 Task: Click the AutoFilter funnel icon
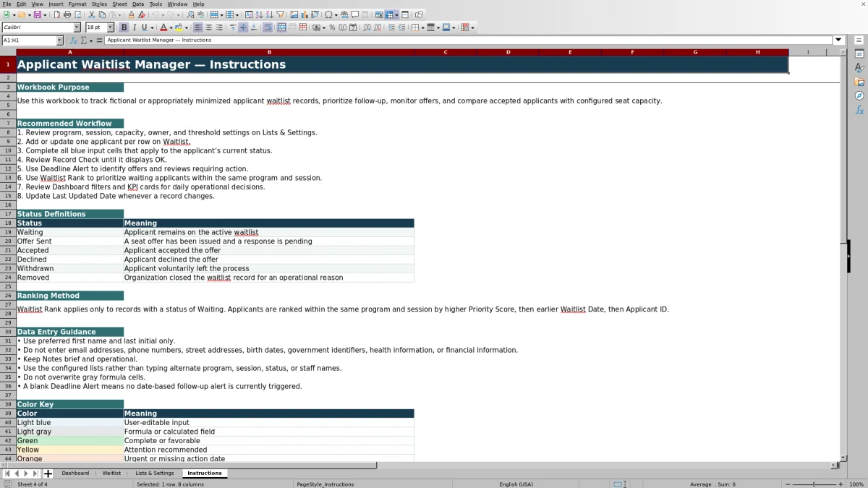point(280,14)
